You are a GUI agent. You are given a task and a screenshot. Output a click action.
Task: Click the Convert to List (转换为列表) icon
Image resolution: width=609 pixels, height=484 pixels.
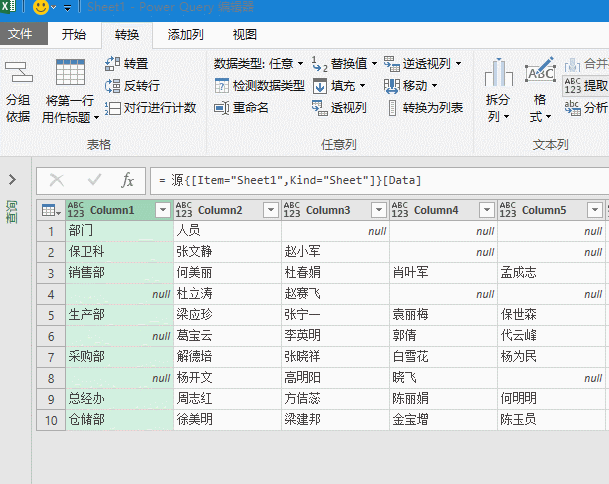pyautogui.click(x=392, y=108)
